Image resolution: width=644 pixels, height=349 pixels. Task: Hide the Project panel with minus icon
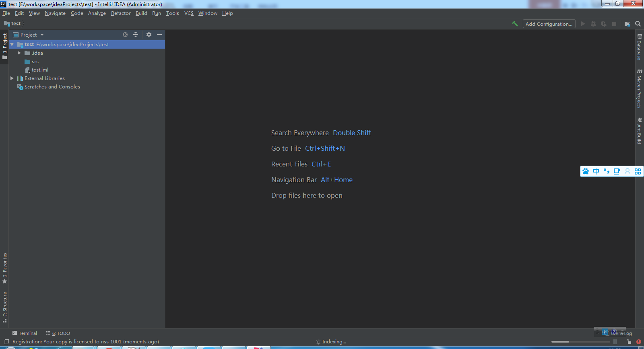159,35
